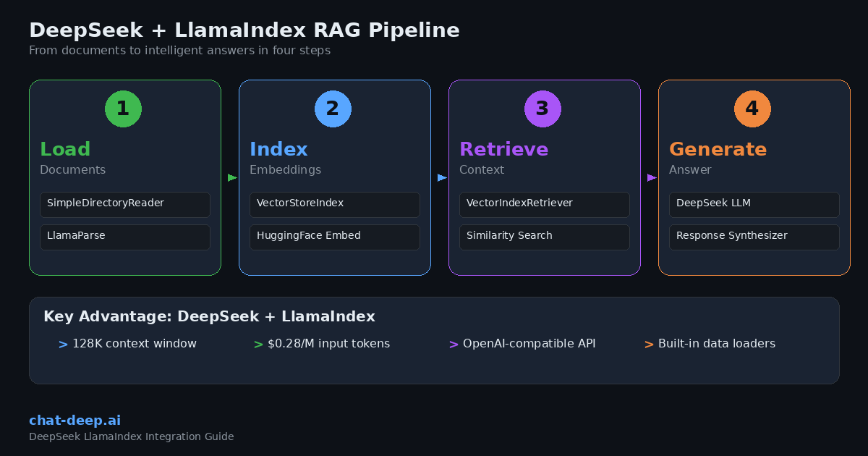Click the purple circle numbered 3
The height and width of the screenshot is (456, 868).
click(x=542, y=109)
